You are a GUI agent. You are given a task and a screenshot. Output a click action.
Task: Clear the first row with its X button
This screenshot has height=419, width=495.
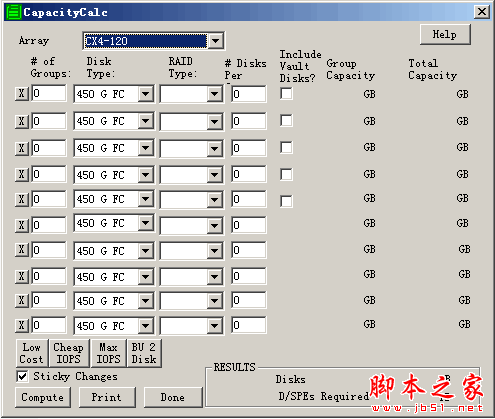(22, 94)
